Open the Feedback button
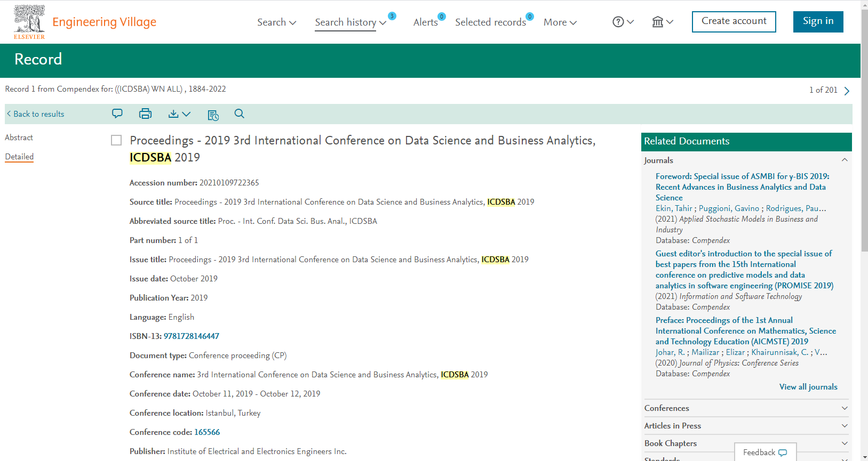This screenshot has width=868, height=461. pyautogui.click(x=766, y=452)
